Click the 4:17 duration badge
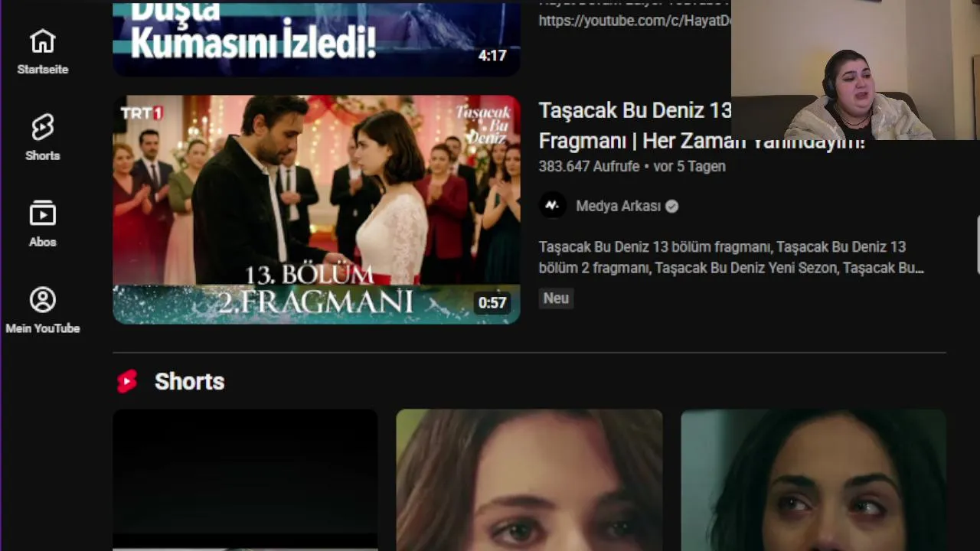980x551 pixels. coord(492,55)
